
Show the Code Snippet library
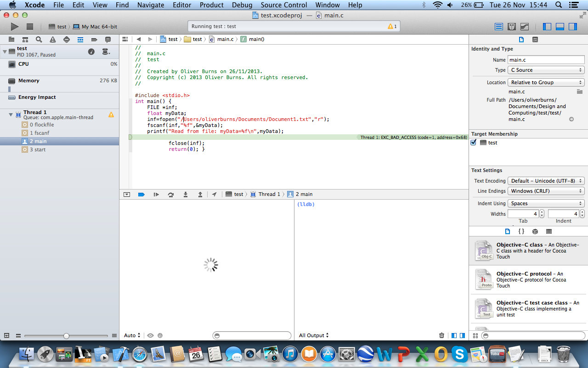click(x=521, y=231)
